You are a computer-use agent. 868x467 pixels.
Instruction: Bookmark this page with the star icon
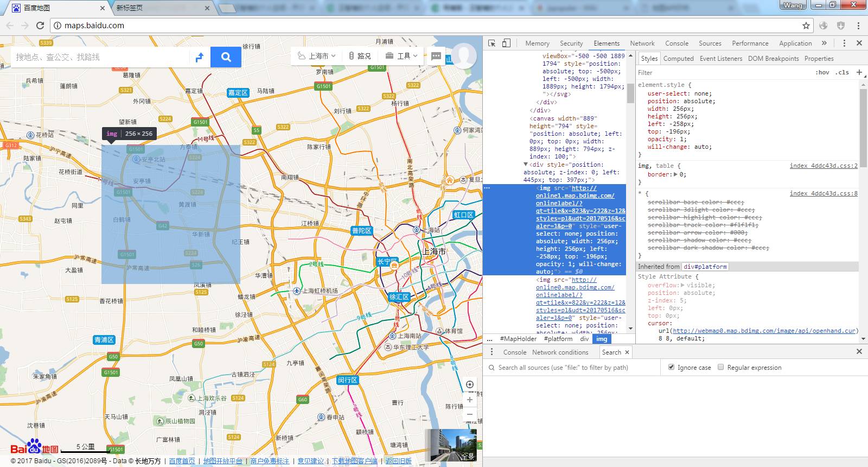click(x=806, y=26)
